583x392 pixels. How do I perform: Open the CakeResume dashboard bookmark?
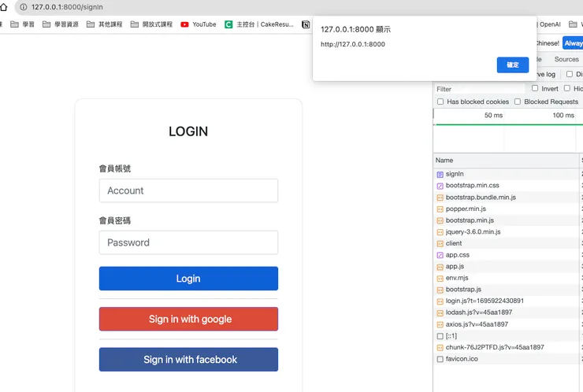pos(259,24)
